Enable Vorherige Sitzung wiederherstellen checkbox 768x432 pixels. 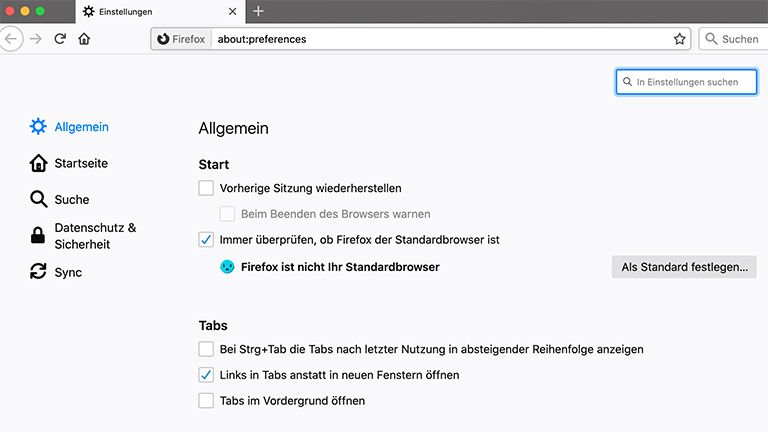tap(206, 188)
